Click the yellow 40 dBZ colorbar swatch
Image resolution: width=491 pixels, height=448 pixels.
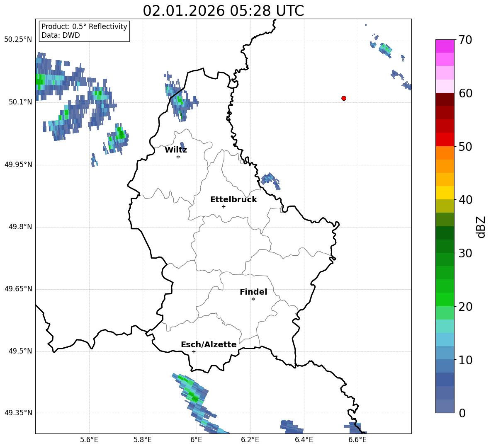click(445, 193)
